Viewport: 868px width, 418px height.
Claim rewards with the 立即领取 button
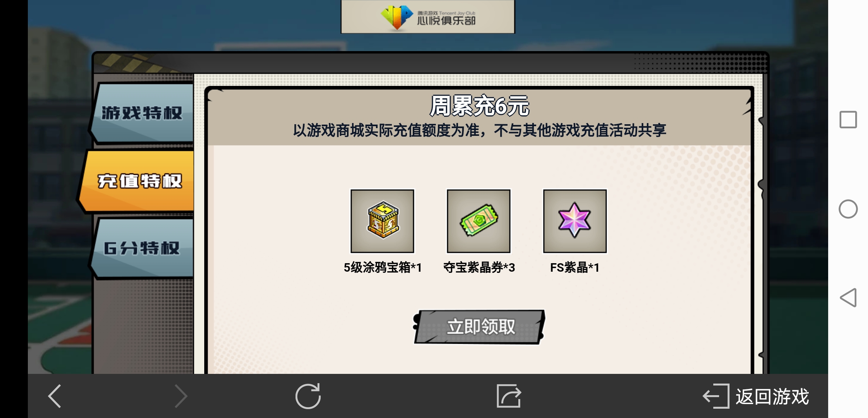480,327
